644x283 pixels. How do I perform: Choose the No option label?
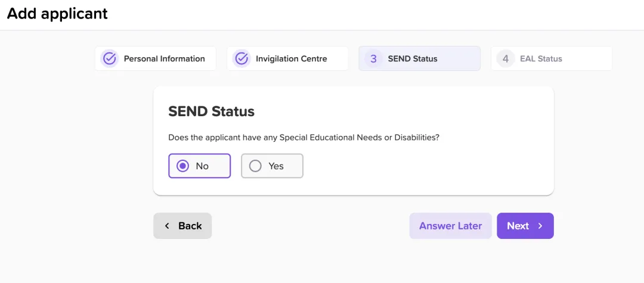point(202,166)
